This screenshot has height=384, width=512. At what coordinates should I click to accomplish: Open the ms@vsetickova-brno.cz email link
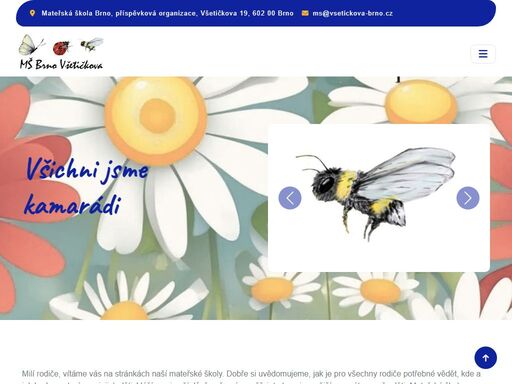tap(352, 13)
